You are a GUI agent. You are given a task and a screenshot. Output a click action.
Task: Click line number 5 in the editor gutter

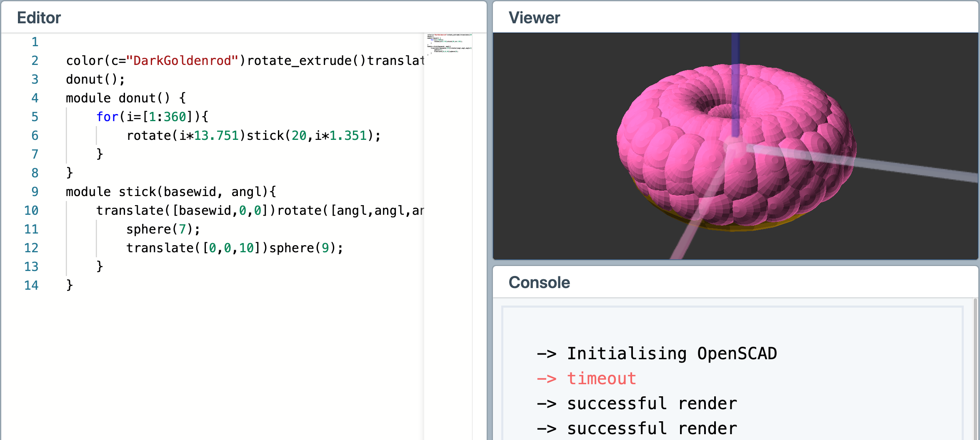[35, 117]
